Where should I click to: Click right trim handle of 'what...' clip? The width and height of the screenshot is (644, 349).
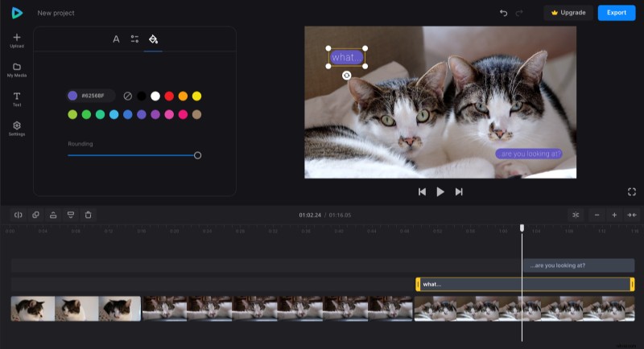632,284
